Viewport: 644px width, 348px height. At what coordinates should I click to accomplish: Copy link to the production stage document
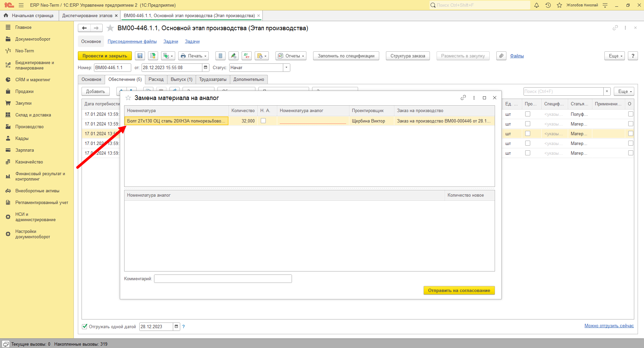615,28
